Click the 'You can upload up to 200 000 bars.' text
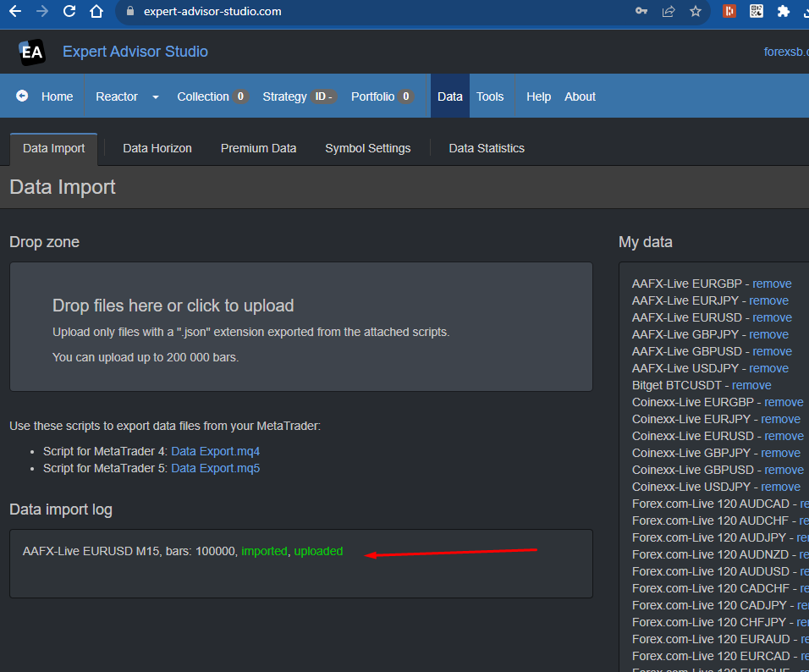Image resolution: width=809 pixels, height=672 pixels. (146, 357)
